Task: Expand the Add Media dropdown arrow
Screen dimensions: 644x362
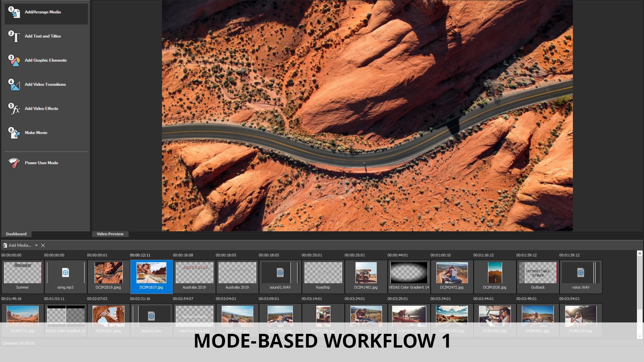Action: click(x=36, y=245)
